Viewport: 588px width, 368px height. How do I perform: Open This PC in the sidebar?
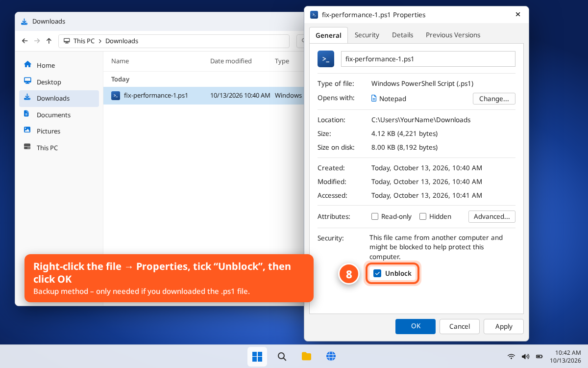59,148
